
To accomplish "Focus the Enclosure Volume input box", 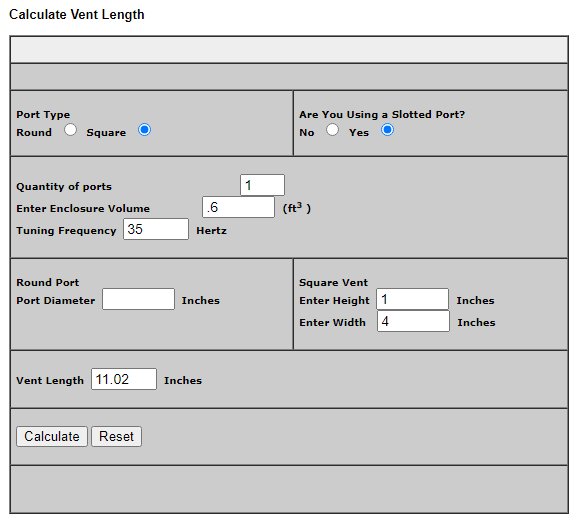I will (238, 207).
